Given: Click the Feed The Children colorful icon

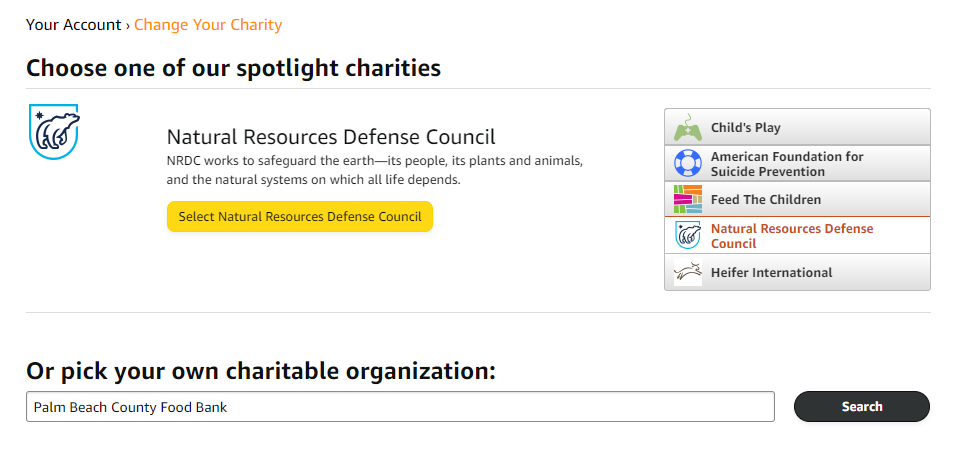Looking at the screenshot, I should tap(688, 200).
